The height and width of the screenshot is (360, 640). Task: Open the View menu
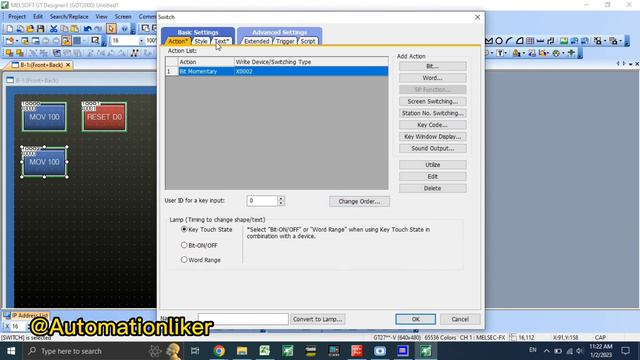[x=101, y=17]
